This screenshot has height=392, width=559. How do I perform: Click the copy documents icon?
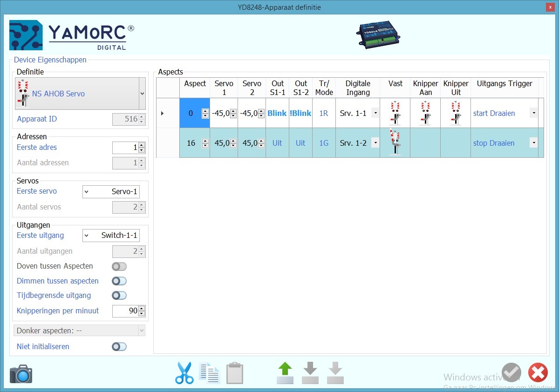pos(209,373)
